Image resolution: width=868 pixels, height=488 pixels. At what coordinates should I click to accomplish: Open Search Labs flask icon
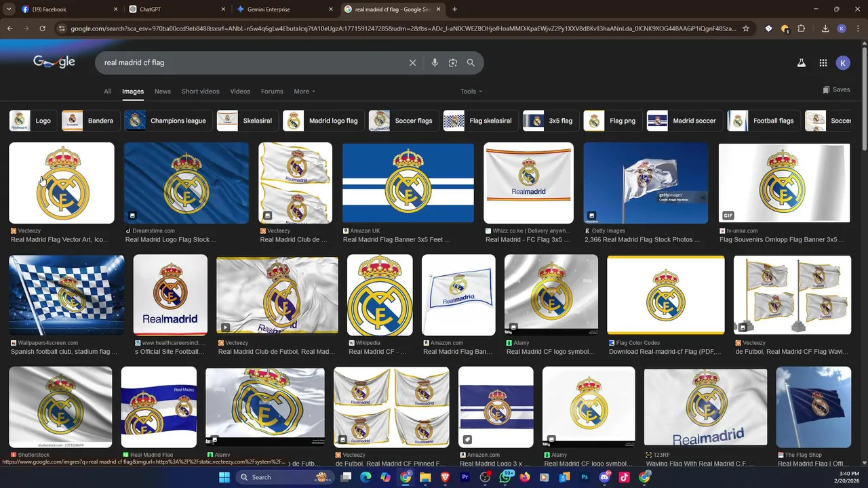tap(801, 62)
